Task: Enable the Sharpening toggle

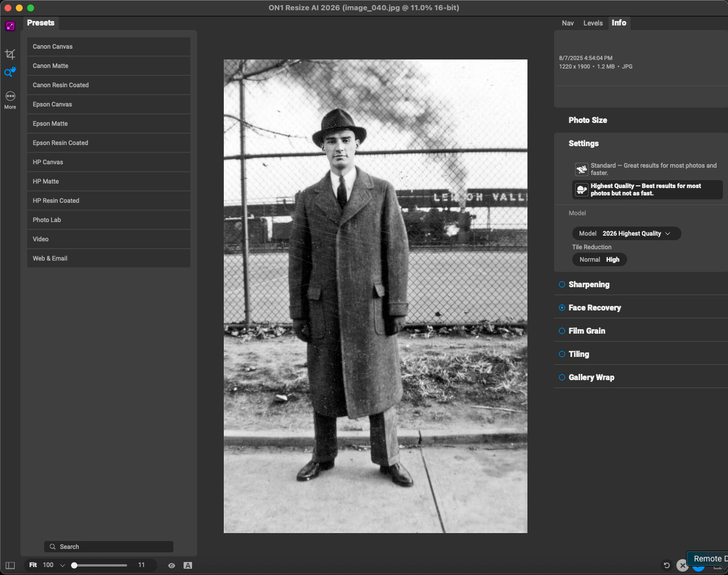Action: (562, 284)
